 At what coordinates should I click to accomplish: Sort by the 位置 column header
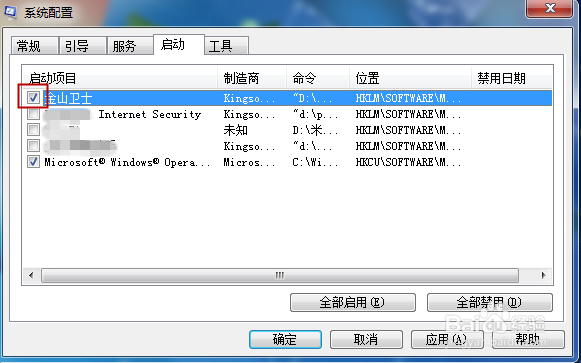[x=411, y=78]
